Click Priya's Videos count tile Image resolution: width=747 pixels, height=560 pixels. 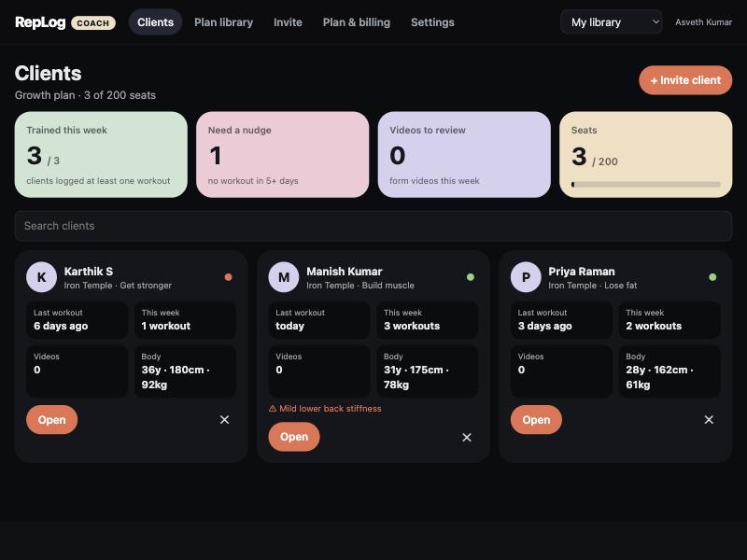coord(561,371)
